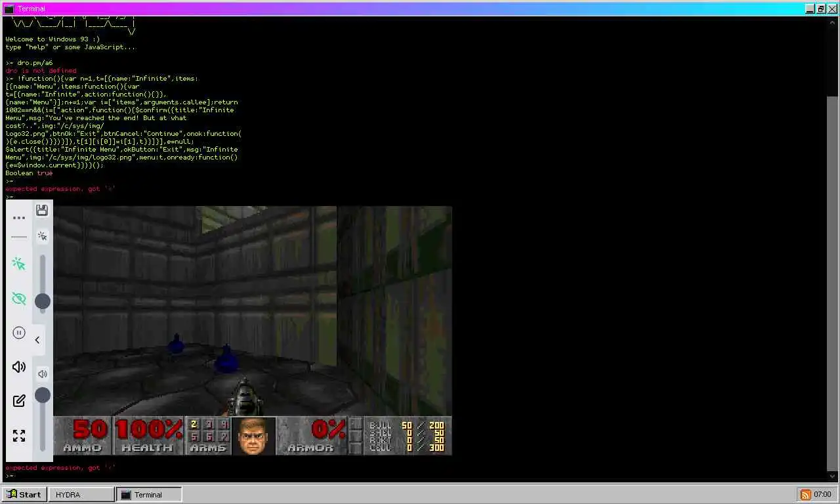Click the small speaker icon above the volume slider

(42, 374)
